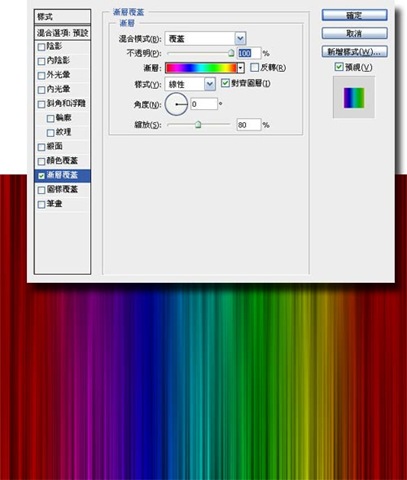Toggle the 對齊圖層 align with layer checkbox
This screenshot has width=407, height=480.
point(225,83)
